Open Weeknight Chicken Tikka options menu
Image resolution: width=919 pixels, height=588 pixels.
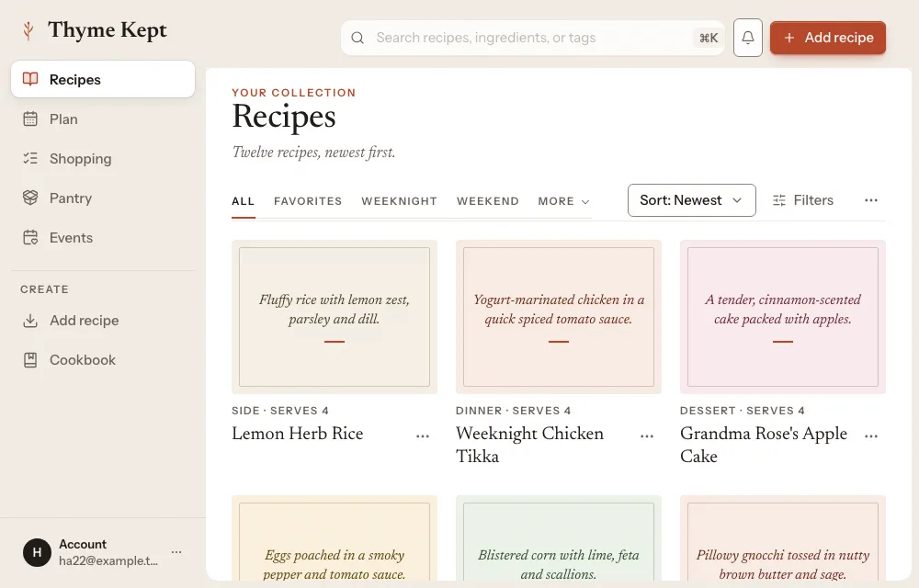click(x=646, y=435)
